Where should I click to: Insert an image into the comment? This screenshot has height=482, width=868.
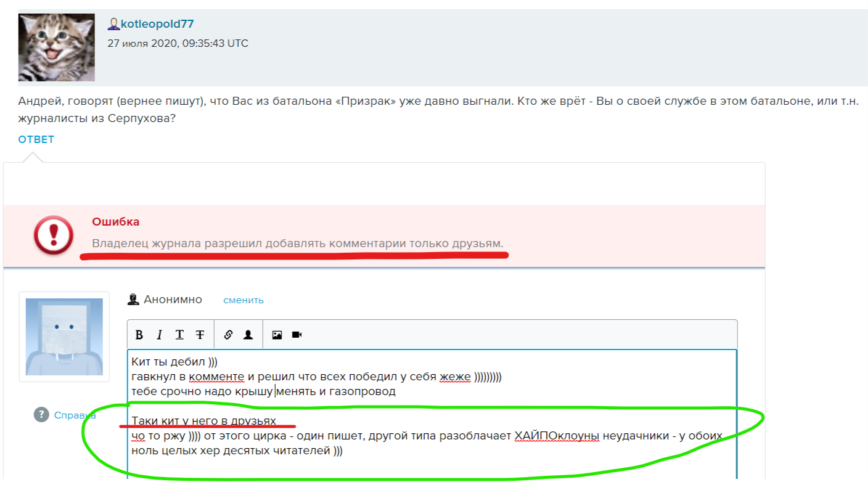[277, 335]
